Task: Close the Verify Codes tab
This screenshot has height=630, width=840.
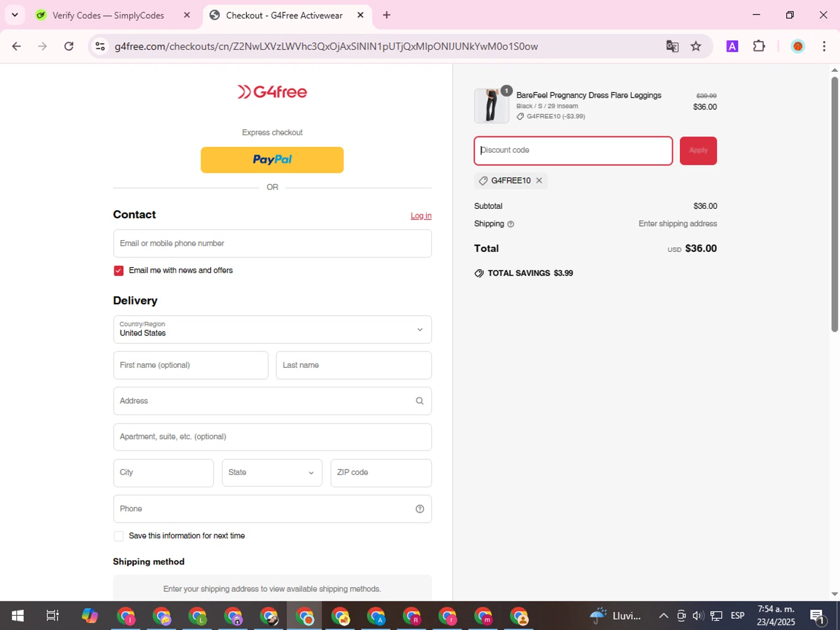Action: click(x=187, y=15)
